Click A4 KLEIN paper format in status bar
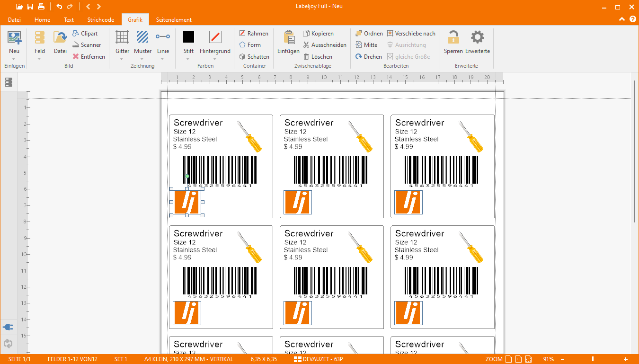Image resolution: width=639 pixels, height=364 pixels. [x=189, y=359]
